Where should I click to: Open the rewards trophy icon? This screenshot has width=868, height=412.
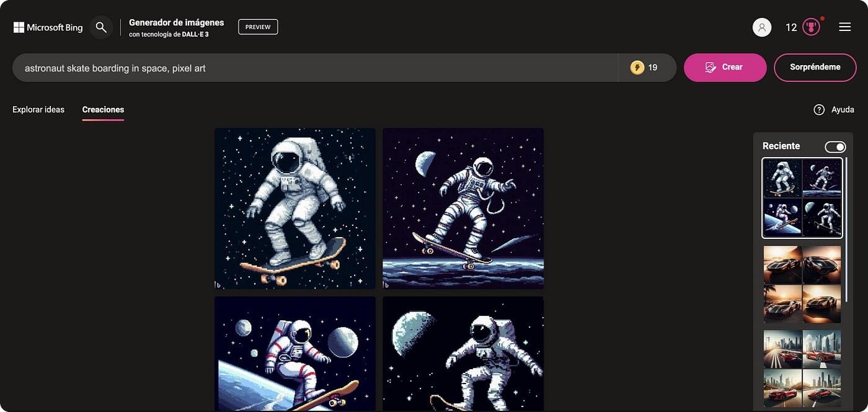pyautogui.click(x=811, y=27)
